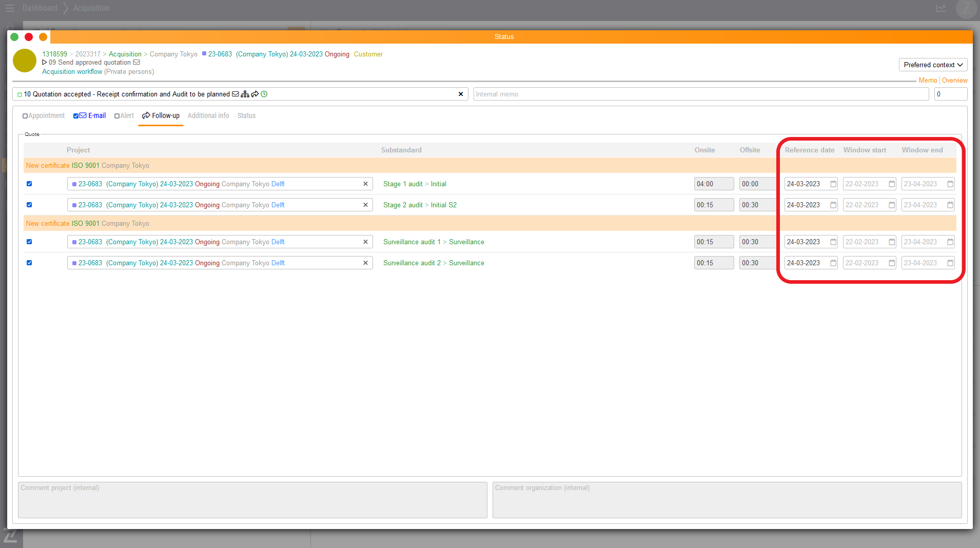Toggle the Appointment checkbox
The height and width of the screenshot is (548, 980).
[x=25, y=116]
